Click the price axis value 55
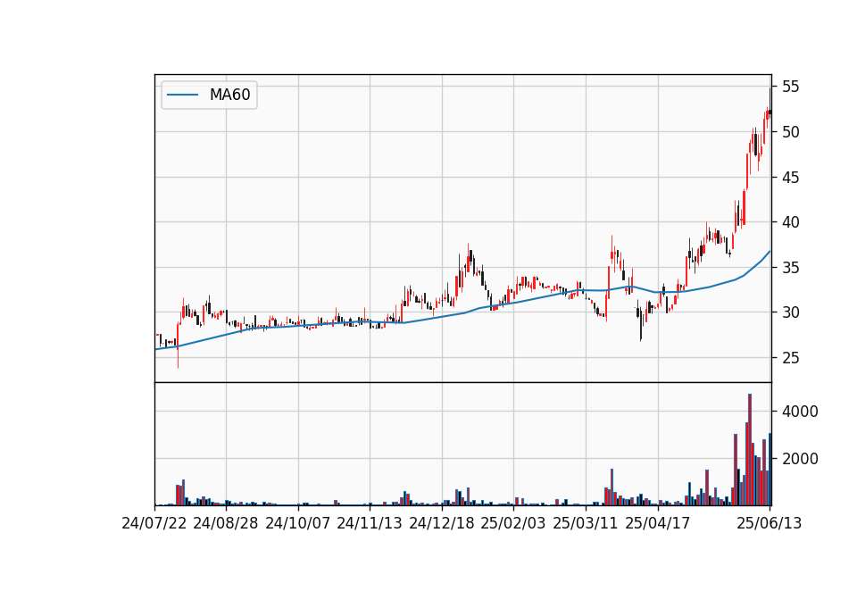Screen dimensions: 857x616 [x=790, y=87]
